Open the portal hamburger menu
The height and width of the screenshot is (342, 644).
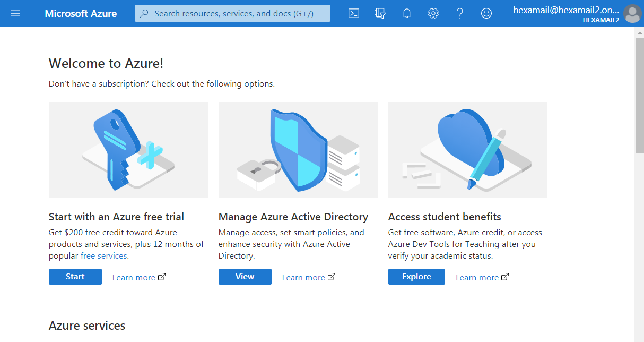coord(15,13)
